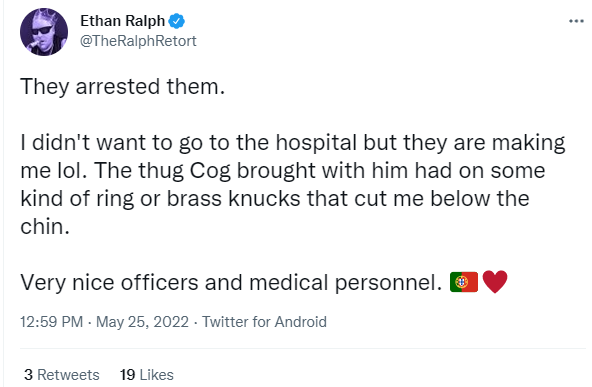
Task: Click the Portugal flag emoji
Action: pos(464,282)
